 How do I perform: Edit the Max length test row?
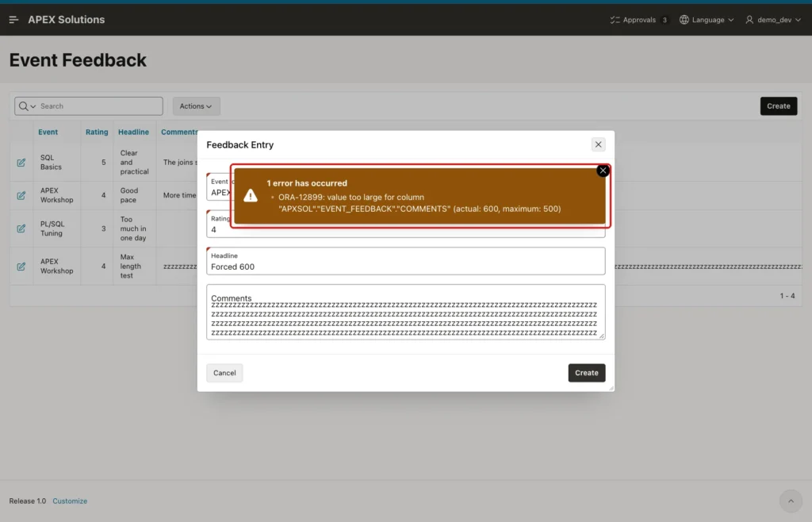click(21, 267)
